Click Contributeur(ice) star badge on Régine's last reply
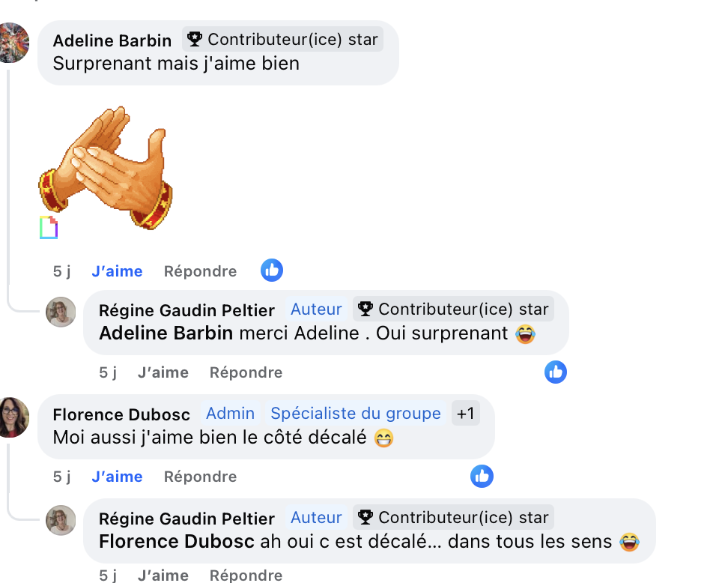 [454, 517]
